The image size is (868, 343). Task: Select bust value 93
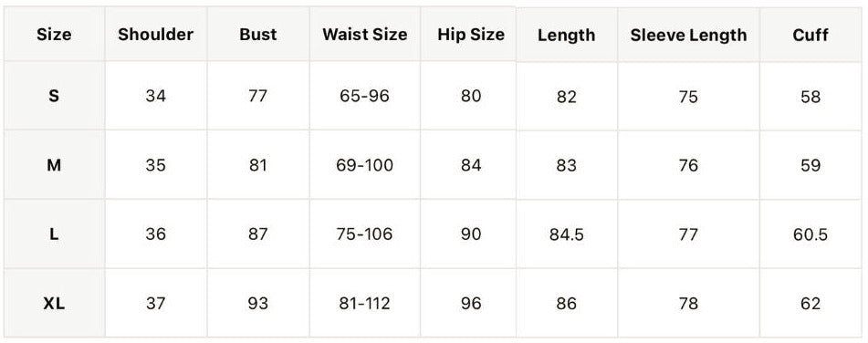(x=258, y=304)
